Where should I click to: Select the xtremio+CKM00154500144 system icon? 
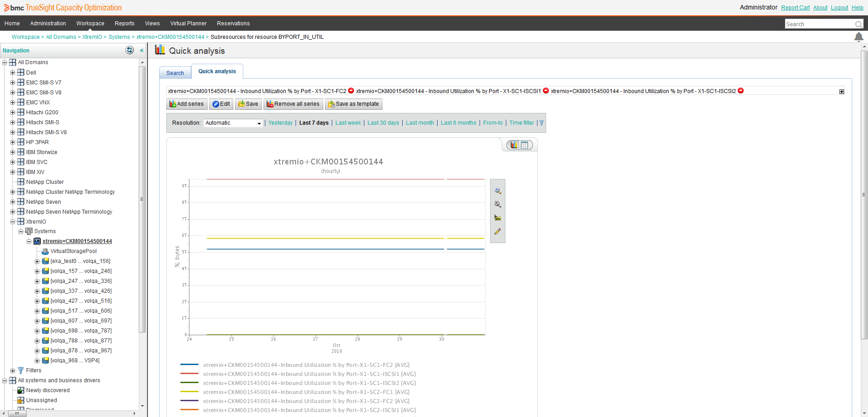(37, 241)
